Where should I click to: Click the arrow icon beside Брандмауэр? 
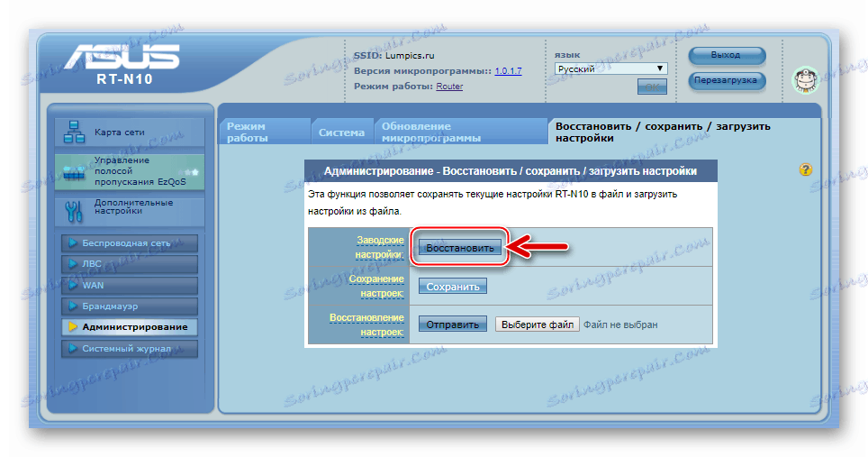click(x=73, y=306)
